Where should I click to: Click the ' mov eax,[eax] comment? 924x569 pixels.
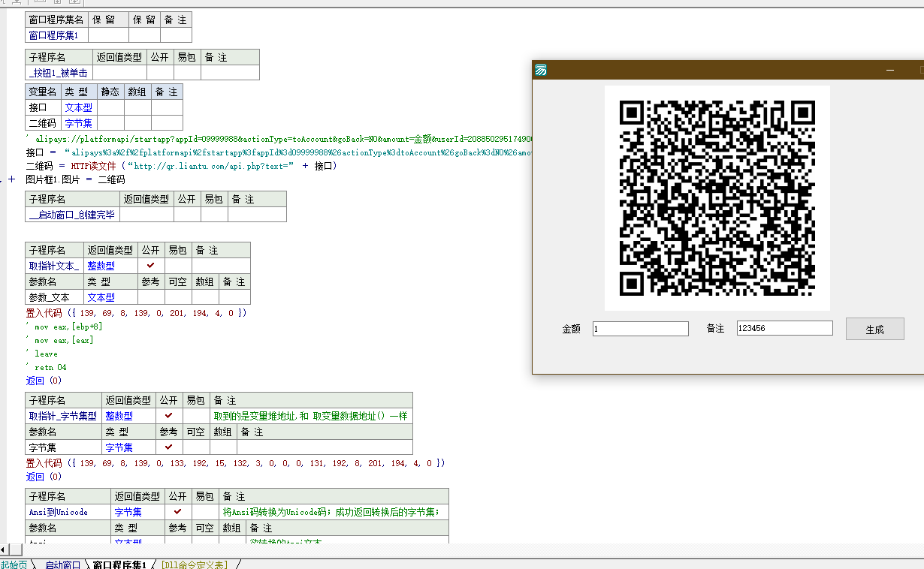pyautogui.click(x=60, y=340)
